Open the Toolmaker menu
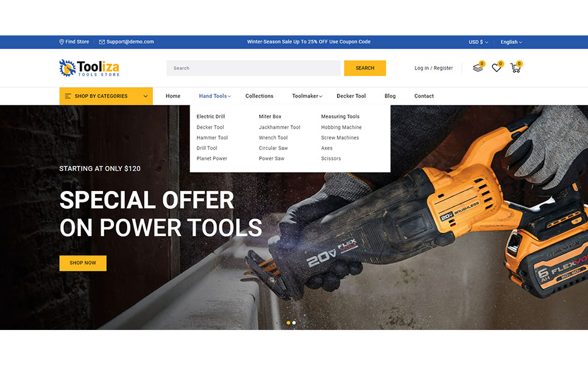Image resolution: width=588 pixels, height=366 pixels. pos(306,96)
